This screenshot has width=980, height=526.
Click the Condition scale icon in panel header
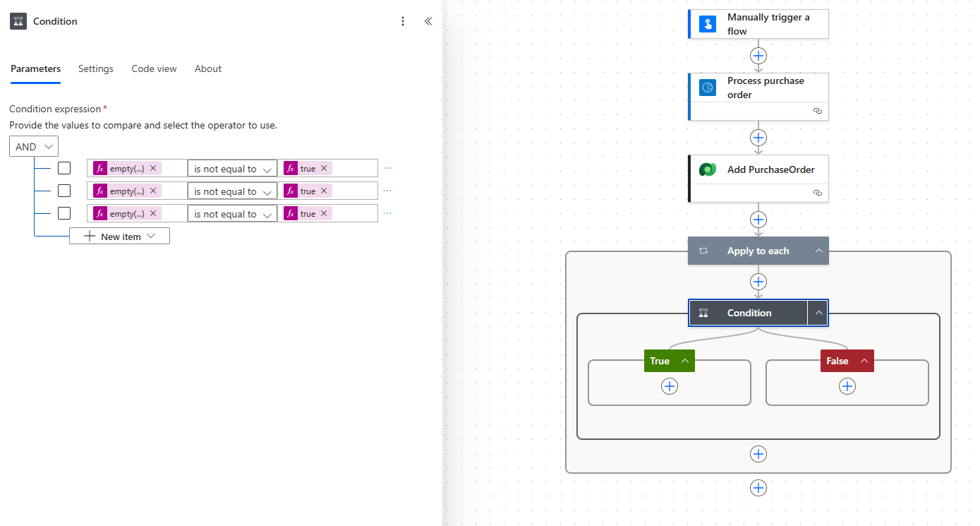[18, 21]
